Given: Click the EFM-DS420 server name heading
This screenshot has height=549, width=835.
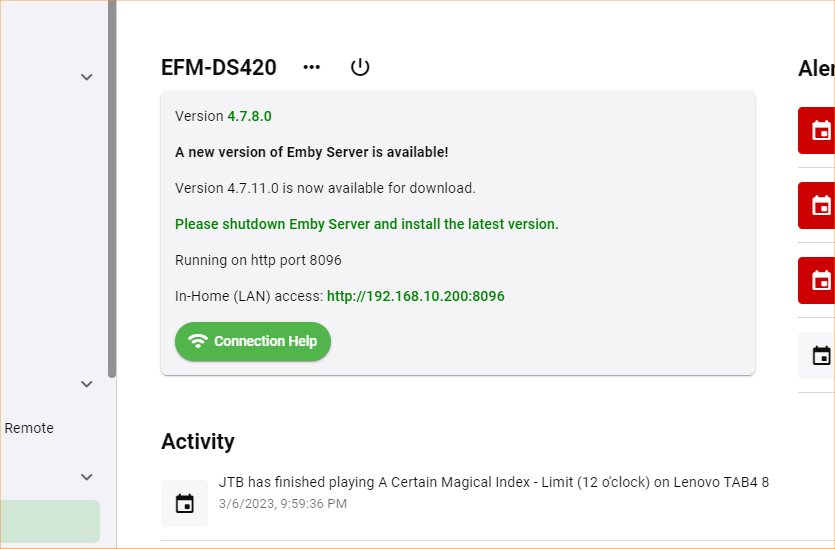Looking at the screenshot, I should coord(218,67).
